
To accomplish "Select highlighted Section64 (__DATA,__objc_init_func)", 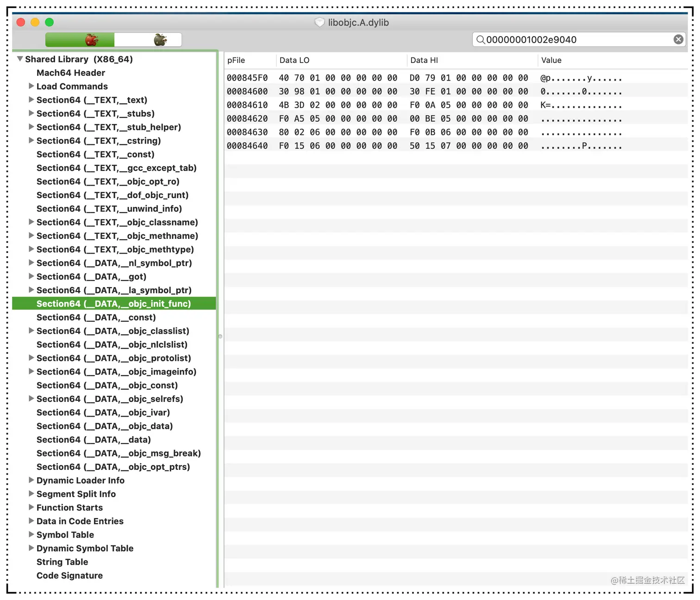I will pos(114,304).
